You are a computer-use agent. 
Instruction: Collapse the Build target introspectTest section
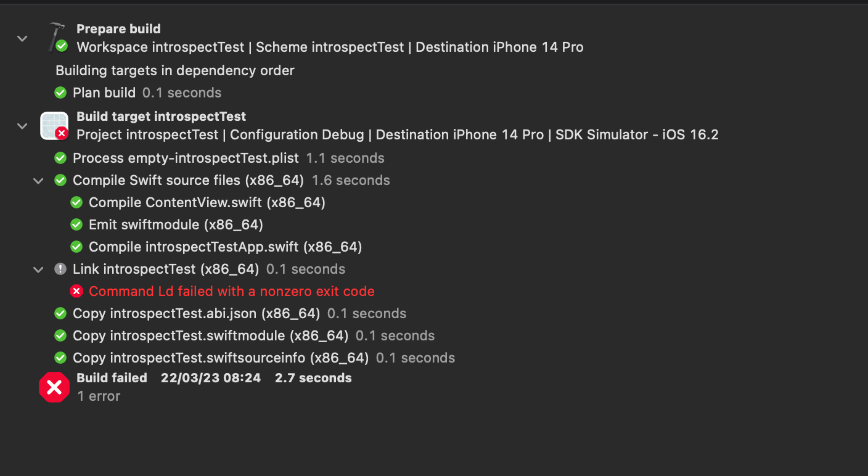22,126
